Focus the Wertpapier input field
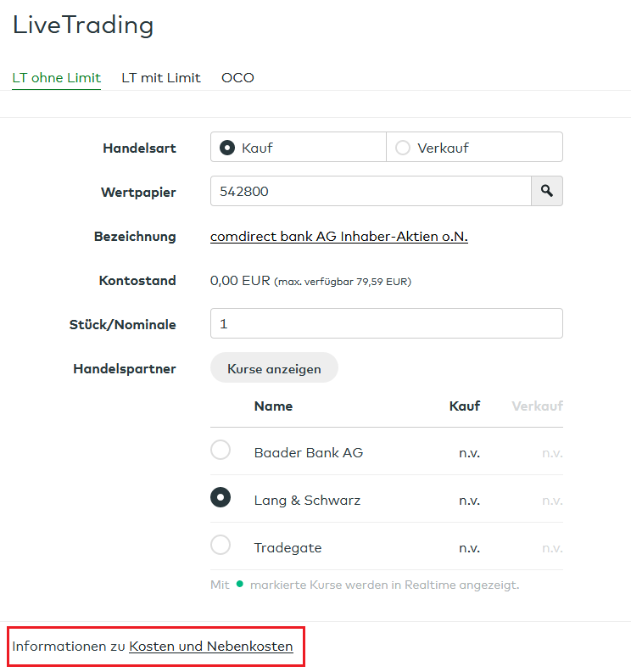 click(x=371, y=191)
